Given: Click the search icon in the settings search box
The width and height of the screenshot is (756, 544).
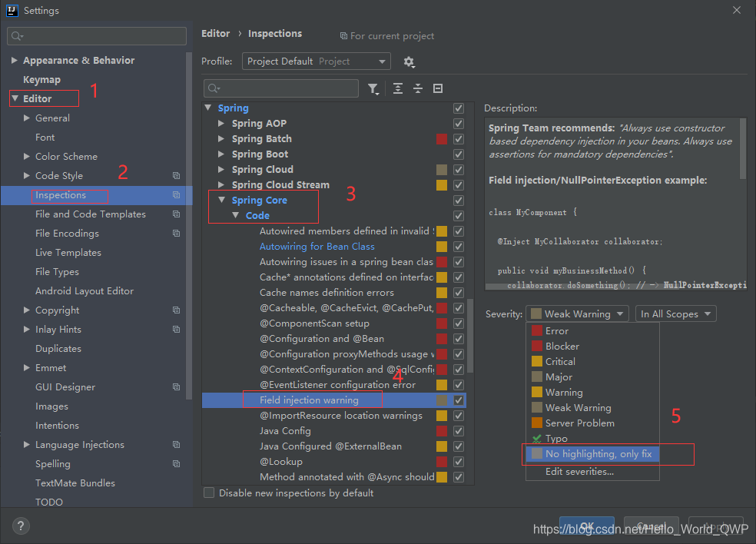Looking at the screenshot, I should click(x=17, y=36).
